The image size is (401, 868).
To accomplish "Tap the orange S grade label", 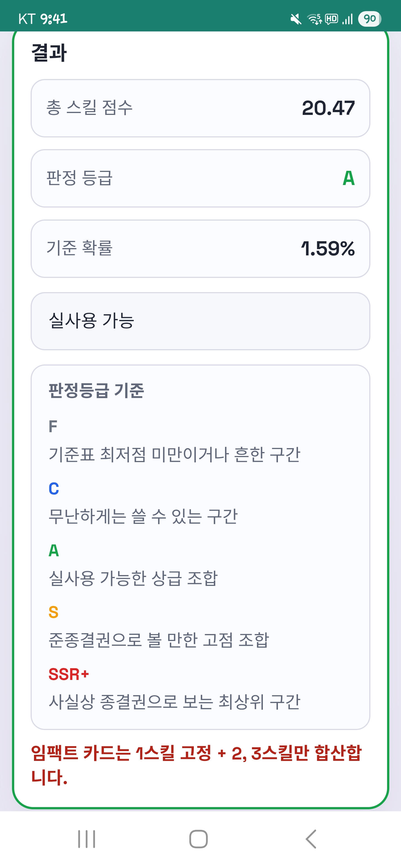I will pyautogui.click(x=53, y=612).
